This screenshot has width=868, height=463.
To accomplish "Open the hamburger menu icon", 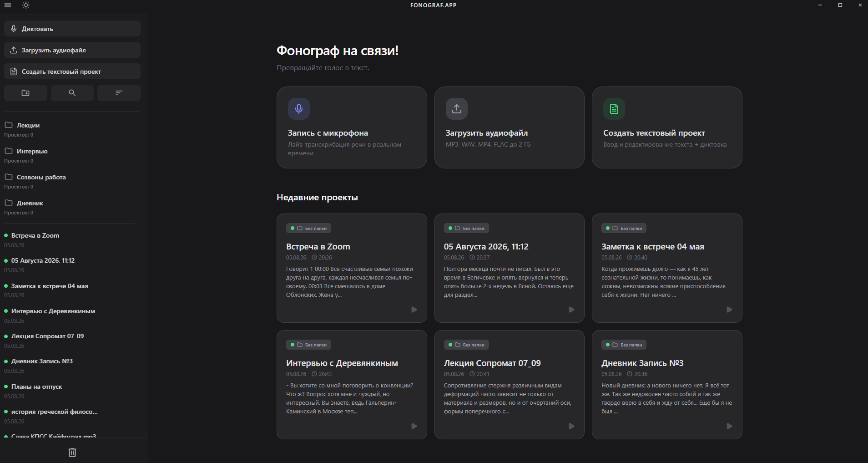I will click(8, 5).
